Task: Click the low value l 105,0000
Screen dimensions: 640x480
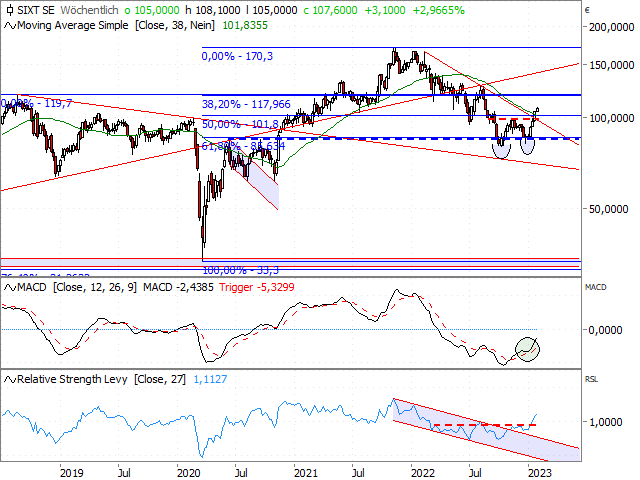Action: (x=271, y=10)
